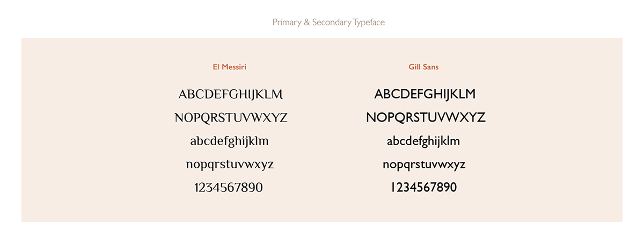
Task: Click Gill Sans lowercase row abcdefghijklm
Action: point(423,141)
